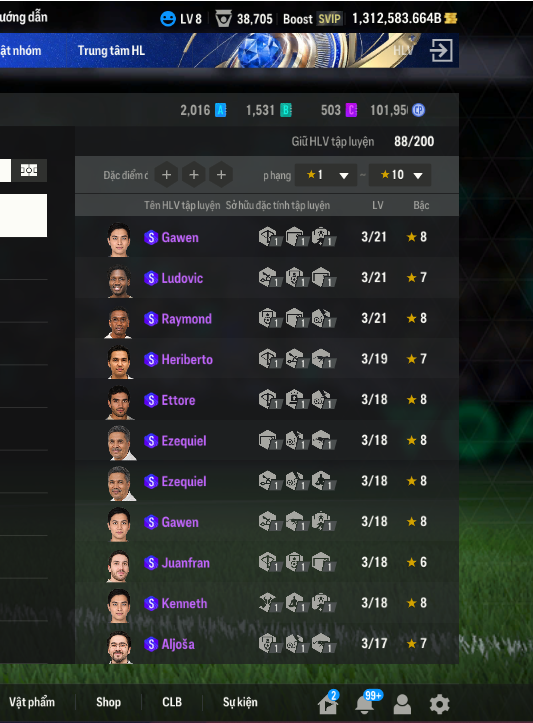Click Ludovic's trainer portrait
This screenshot has height=723, width=533.
click(x=120, y=280)
